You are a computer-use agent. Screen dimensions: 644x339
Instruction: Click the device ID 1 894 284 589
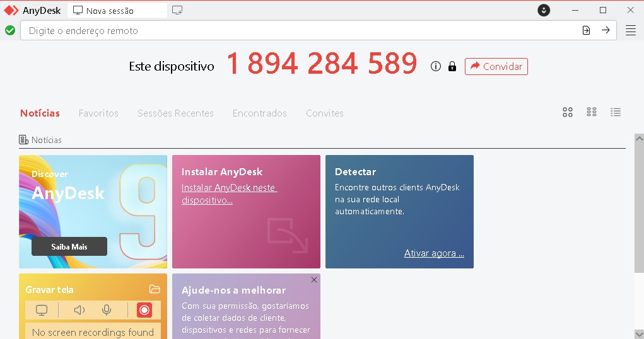tap(322, 64)
